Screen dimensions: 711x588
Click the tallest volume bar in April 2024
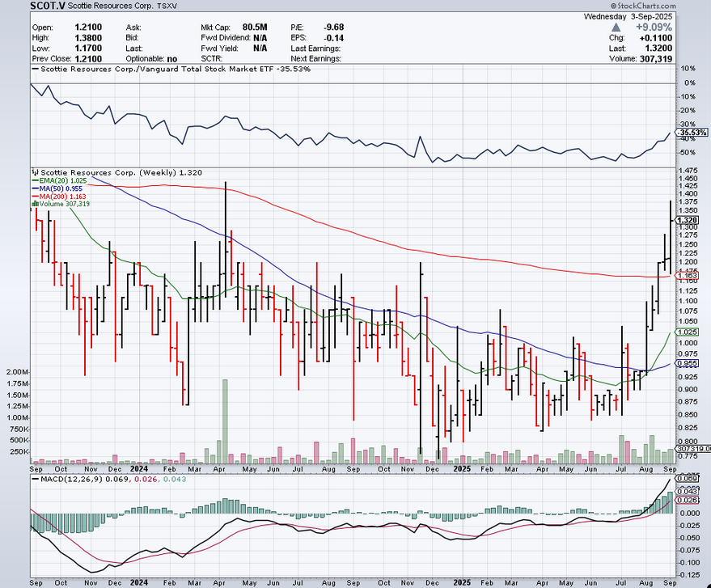225,421
